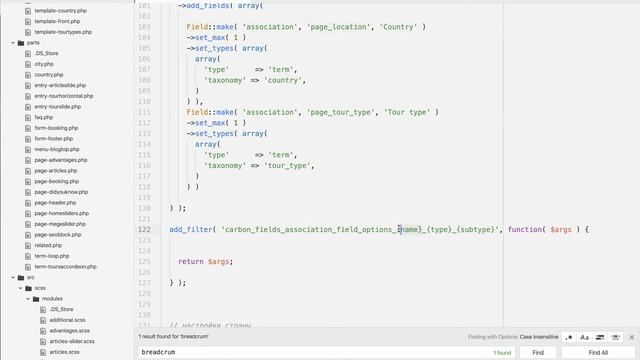
Task: Collapse the modules folder arrow
Action: (x=28, y=298)
